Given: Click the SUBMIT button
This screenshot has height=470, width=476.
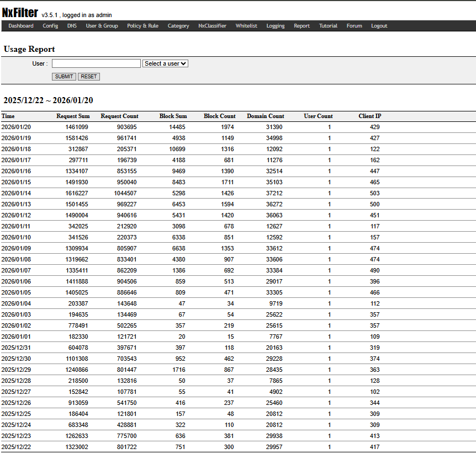Looking at the screenshot, I should (64, 77).
